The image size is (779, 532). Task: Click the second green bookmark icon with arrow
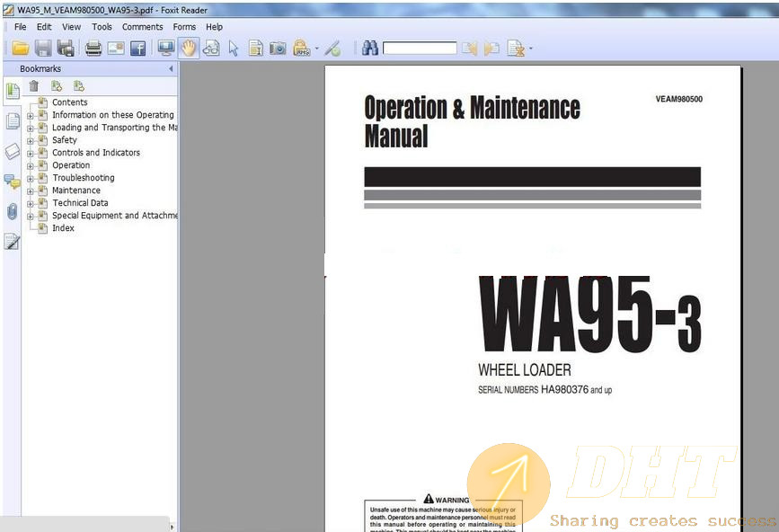tap(79, 86)
